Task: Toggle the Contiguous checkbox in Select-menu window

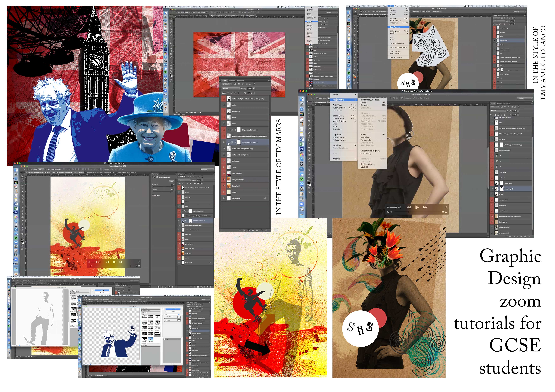Action: 412,12
